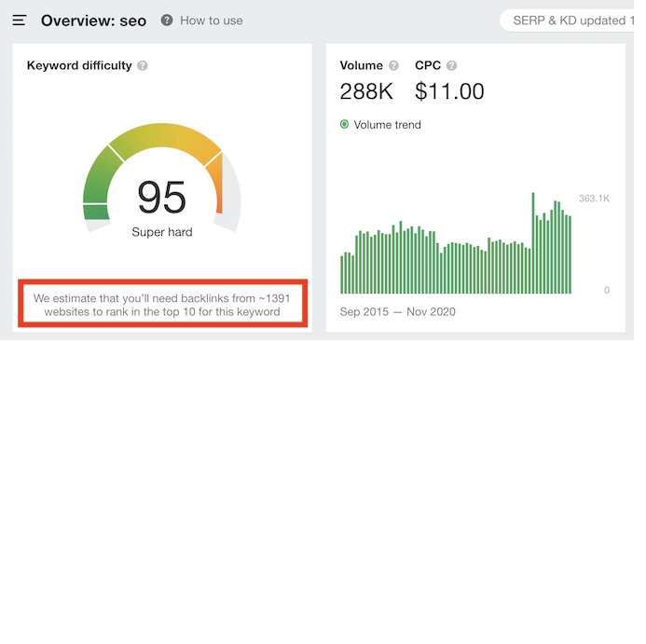Click the 95 keyword difficulty score
This screenshot has height=644, width=646.
pyautogui.click(x=162, y=198)
